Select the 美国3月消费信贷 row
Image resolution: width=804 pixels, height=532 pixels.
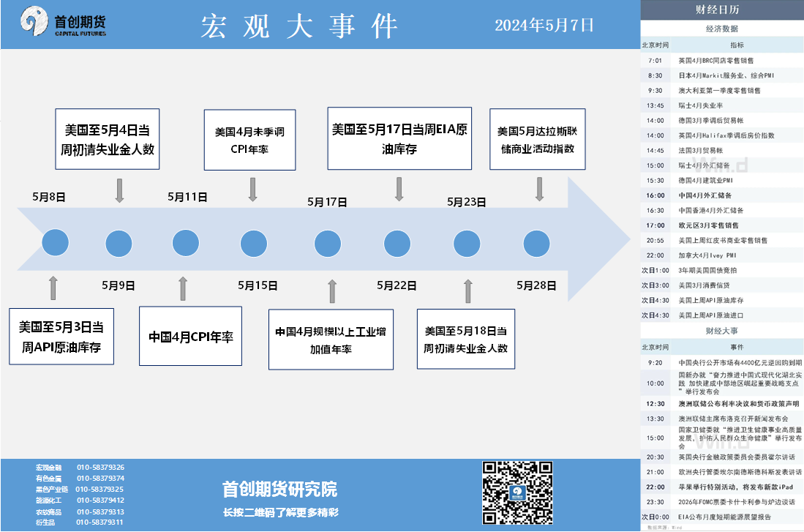722,285
